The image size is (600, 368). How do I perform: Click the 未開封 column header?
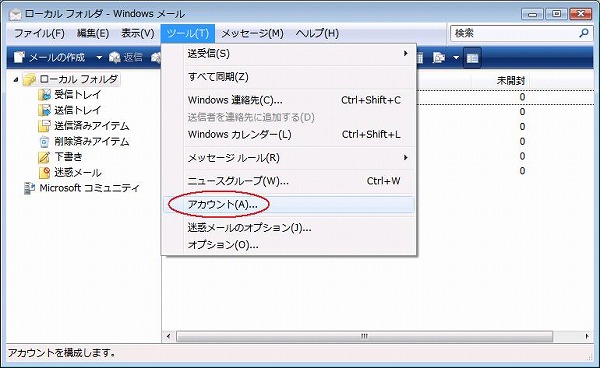point(510,81)
